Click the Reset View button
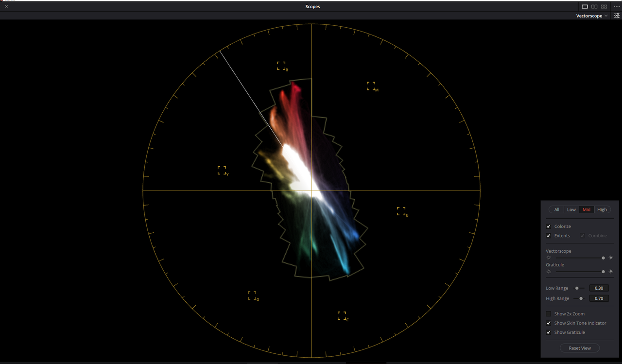 pyautogui.click(x=580, y=348)
